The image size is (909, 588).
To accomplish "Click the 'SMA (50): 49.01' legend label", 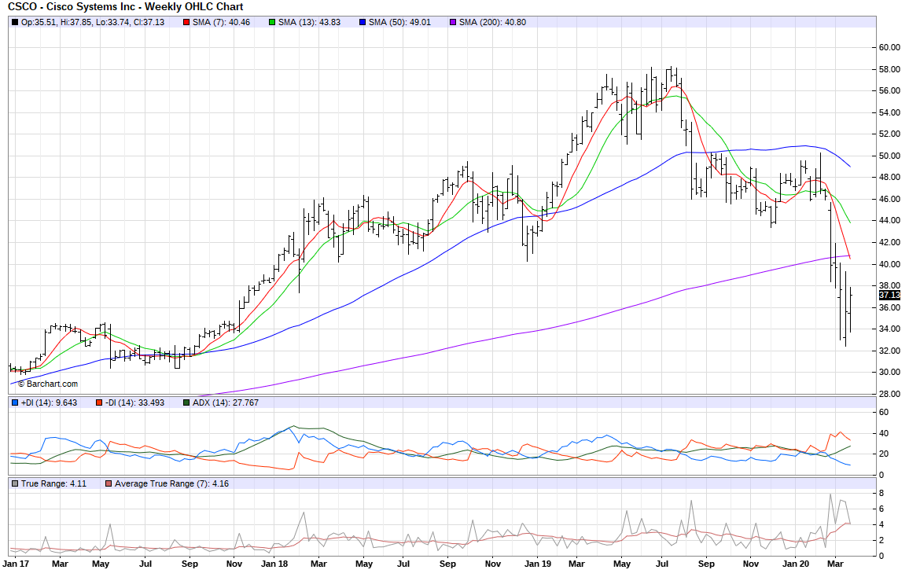I will [400, 23].
